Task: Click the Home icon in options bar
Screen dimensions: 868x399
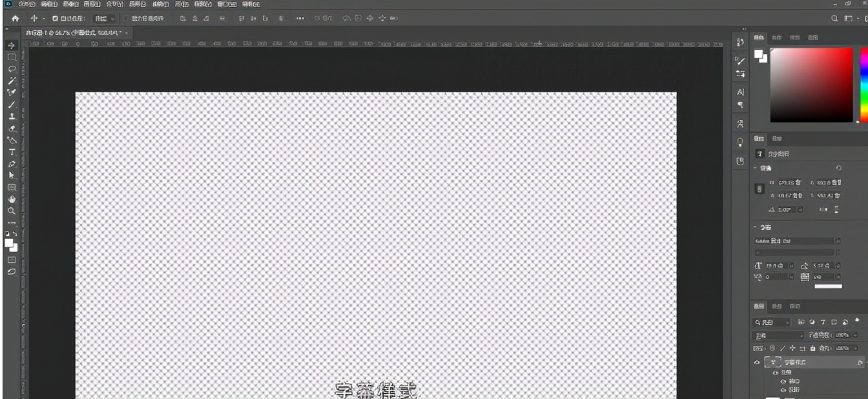Action: click(x=15, y=19)
